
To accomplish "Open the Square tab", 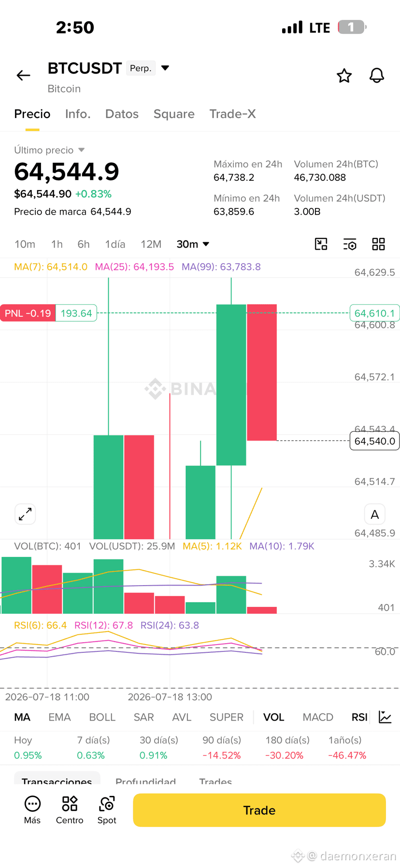I will click(174, 114).
